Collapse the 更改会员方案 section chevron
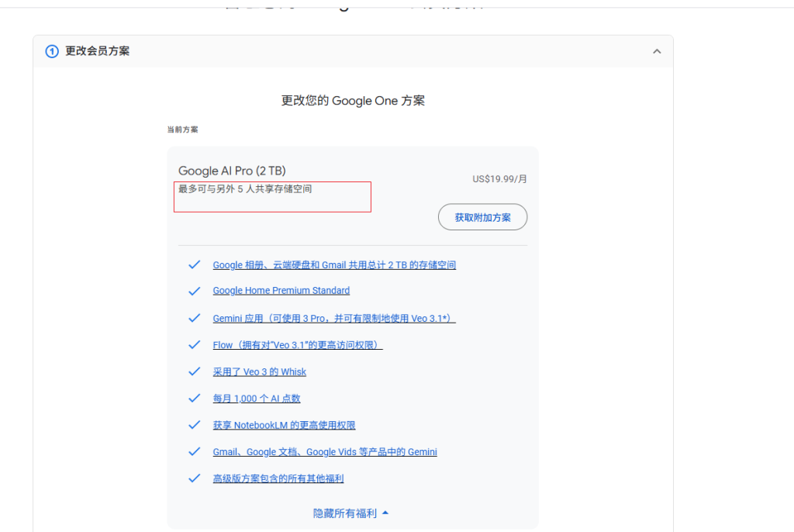The width and height of the screenshot is (794, 532). (657, 51)
